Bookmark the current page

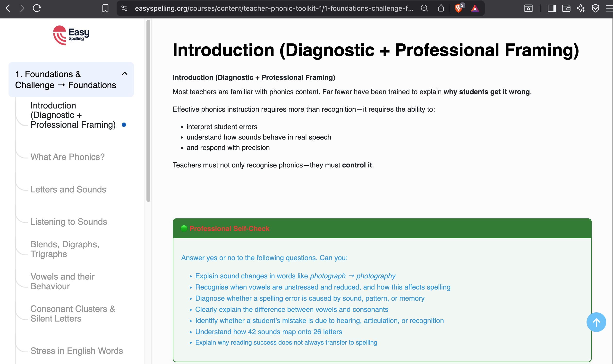[105, 8]
